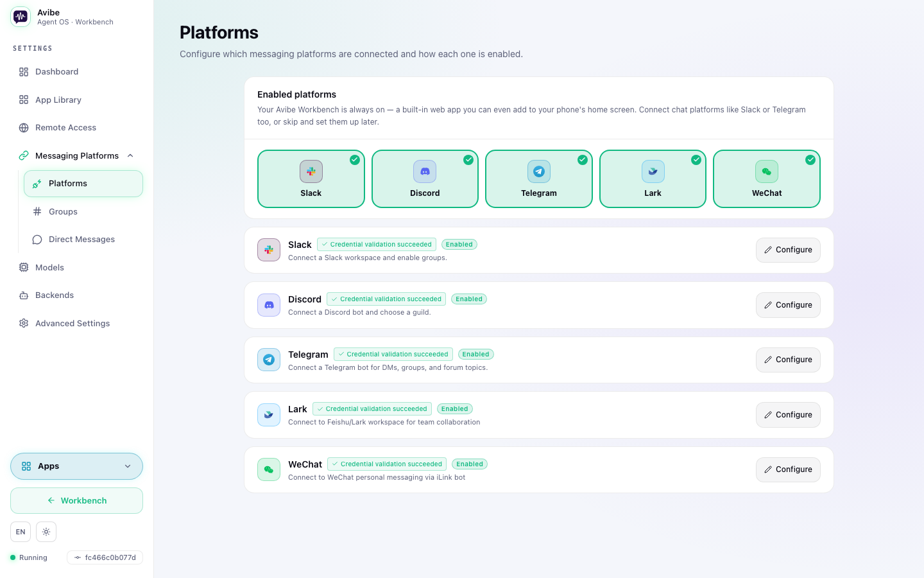Click the Direct Messages bubble icon
Viewport: 924px width, 578px height.
click(x=37, y=240)
